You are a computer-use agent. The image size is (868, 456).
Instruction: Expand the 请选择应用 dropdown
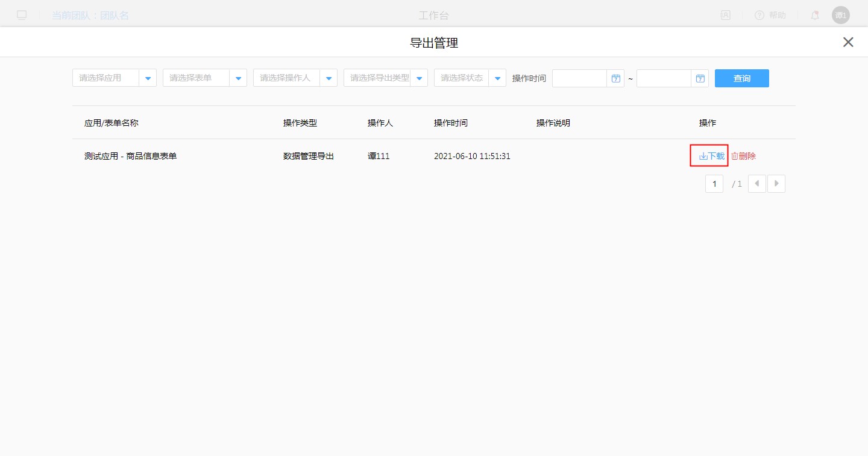(x=148, y=78)
